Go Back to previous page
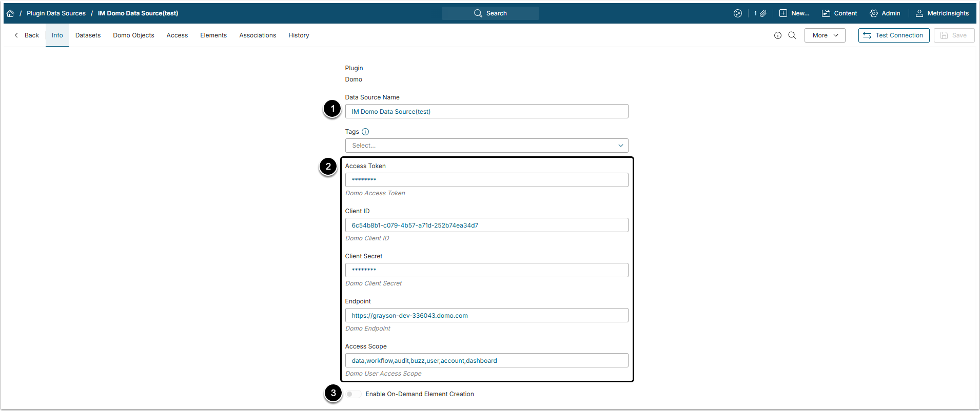 pyautogui.click(x=27, y=35)
